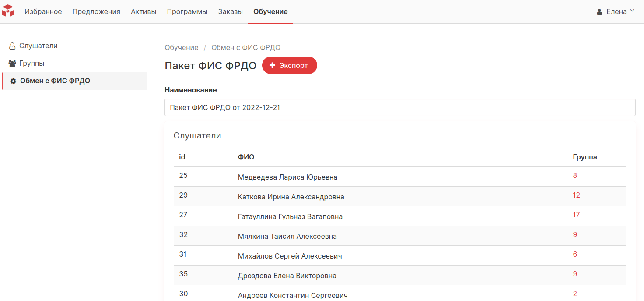Screen dimensions: 644x301
Task: Open group 6 link for Михайлов
Action: click(x=575, y=255)
